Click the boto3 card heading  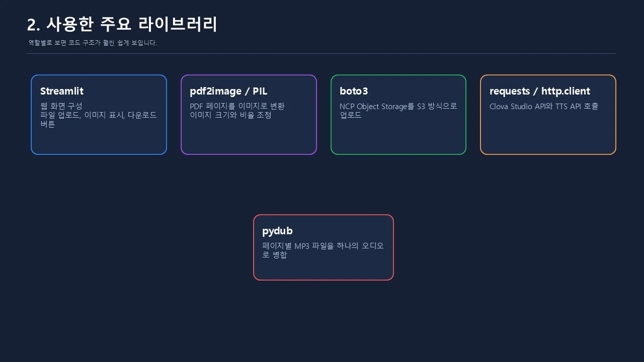click(x=354, y=91)
